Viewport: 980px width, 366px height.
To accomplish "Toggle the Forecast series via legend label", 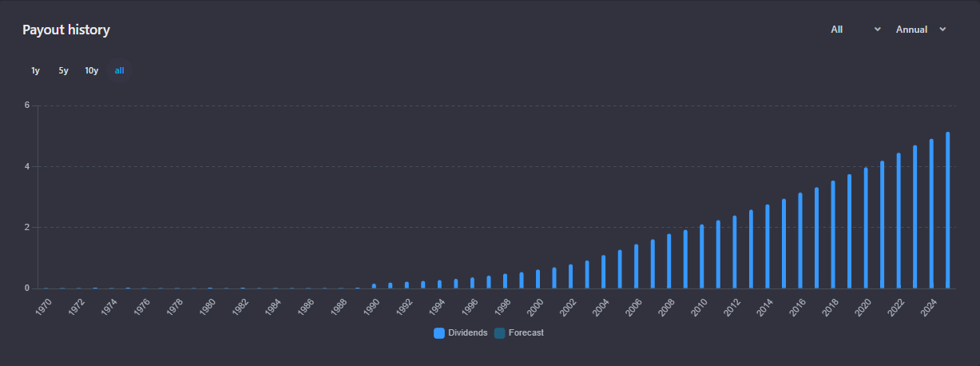I will tap(526, 333).
